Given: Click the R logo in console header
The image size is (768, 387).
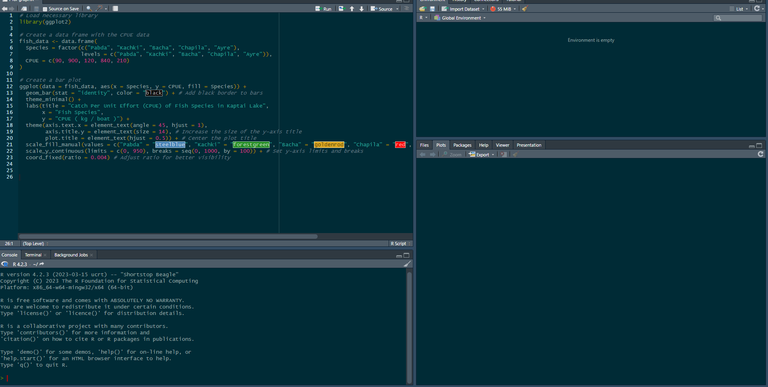Looking at the screenshot, I should (5, 264).
